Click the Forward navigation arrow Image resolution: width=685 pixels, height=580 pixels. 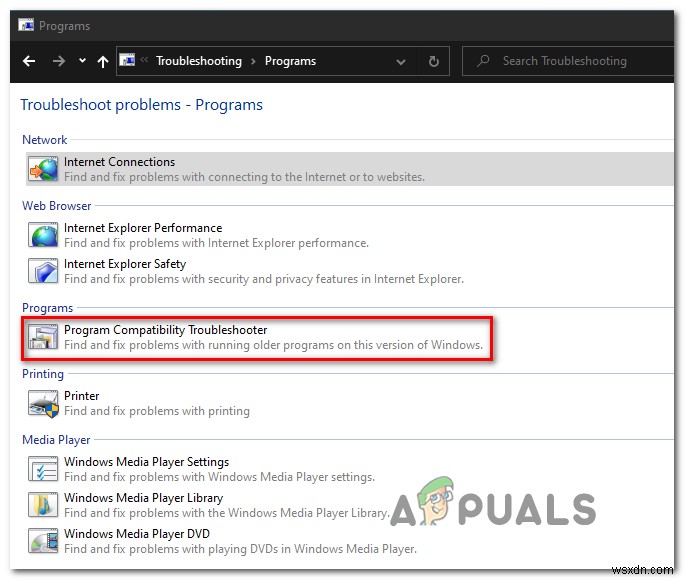[x=58, y=61]
